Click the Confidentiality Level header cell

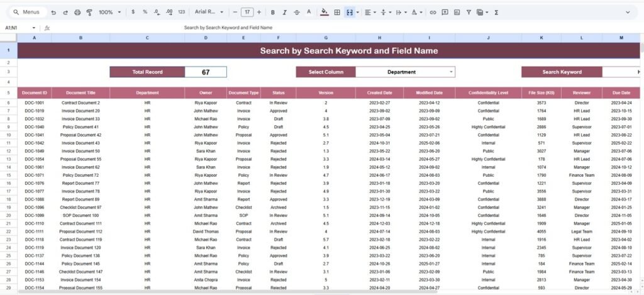(x=488, y=93)
